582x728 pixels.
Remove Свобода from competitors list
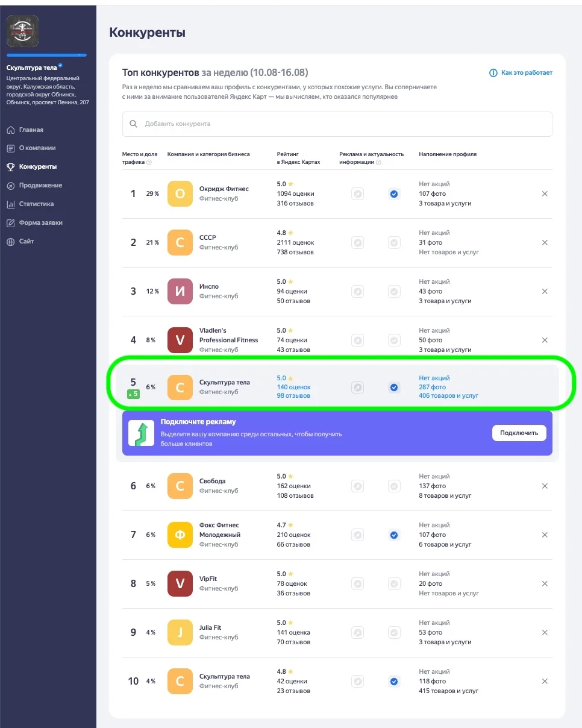pos(545,486)
